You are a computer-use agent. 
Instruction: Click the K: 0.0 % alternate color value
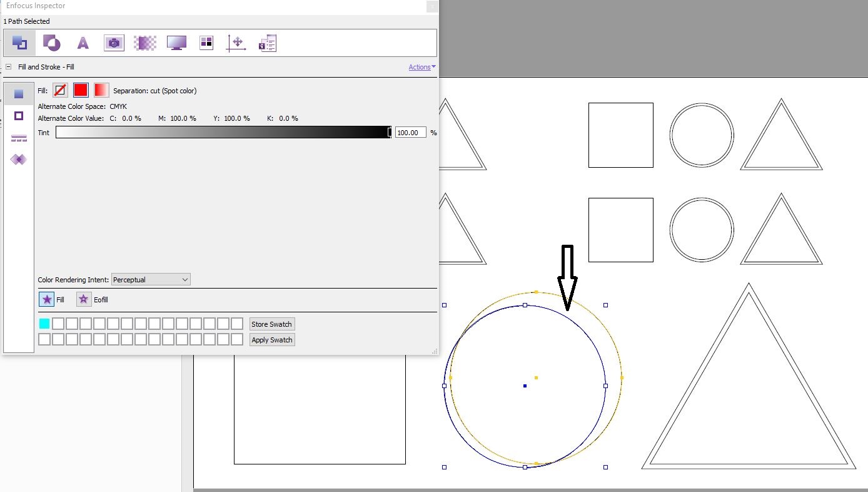coord(283,118)
